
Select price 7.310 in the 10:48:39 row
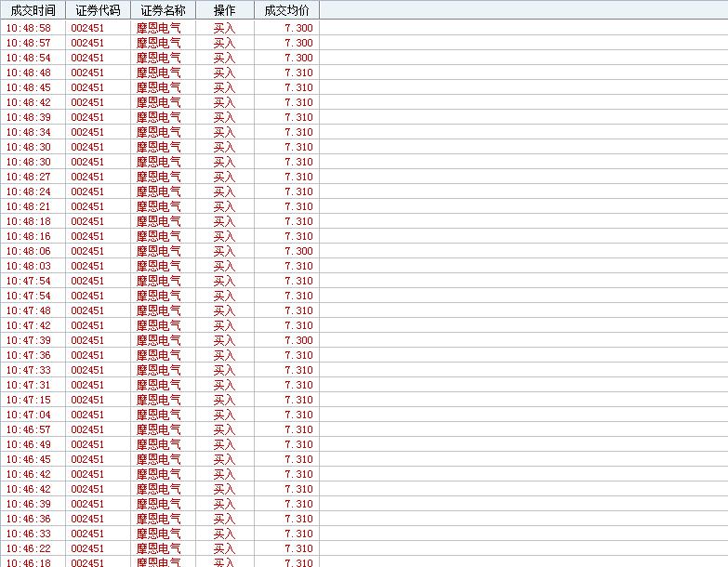[x=299, y=117]
